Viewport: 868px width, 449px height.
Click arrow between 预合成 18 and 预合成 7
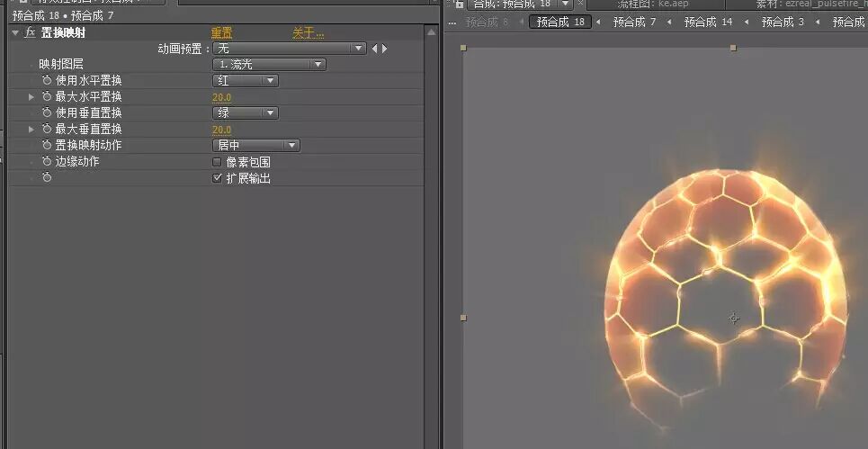(599, 22)
